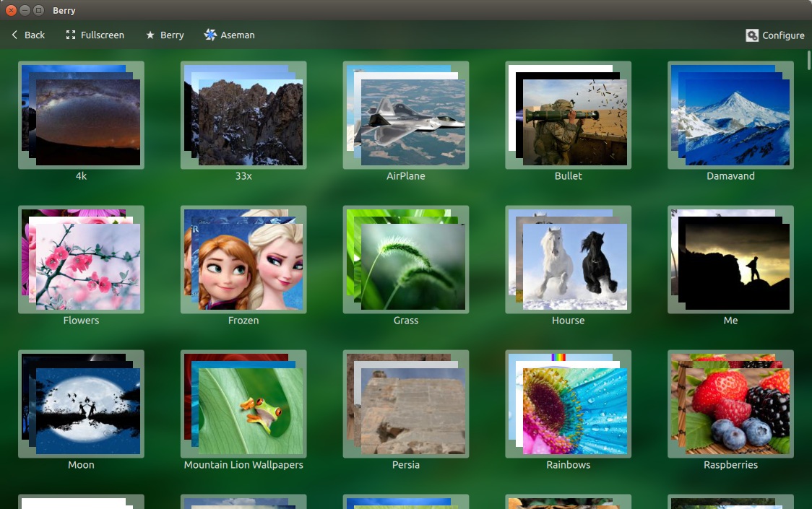The image size is (812, 509).
Task: Open the Me album thumbnail
Action: (x=730, y=259)
